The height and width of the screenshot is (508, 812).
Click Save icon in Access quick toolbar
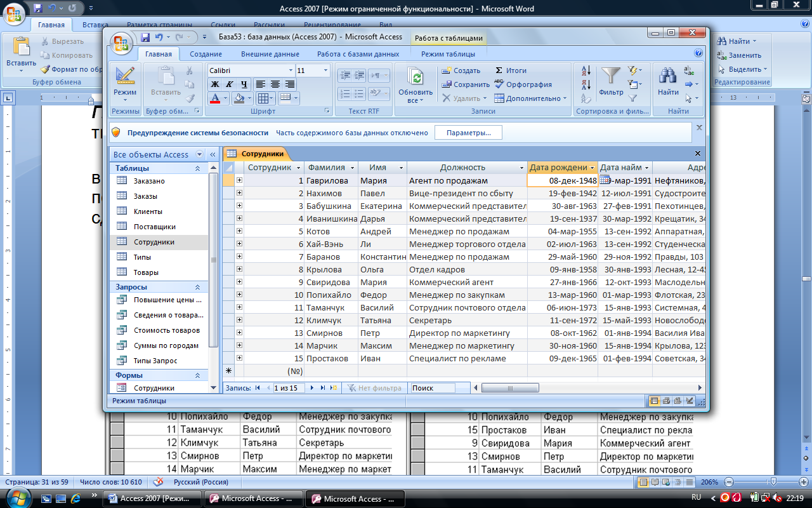(x=145, y=37)
